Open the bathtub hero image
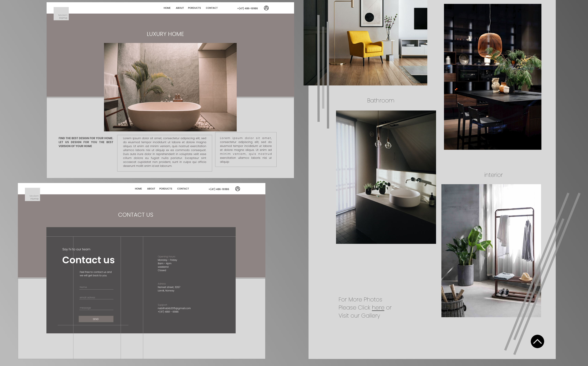Viewport: 588px width, 366px height. [x=170, y=87]
